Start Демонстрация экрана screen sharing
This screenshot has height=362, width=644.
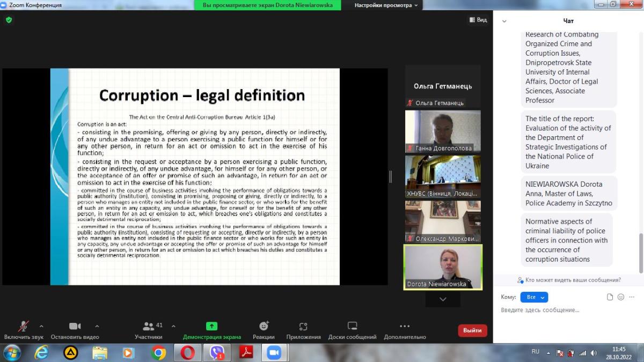(211, 327)
